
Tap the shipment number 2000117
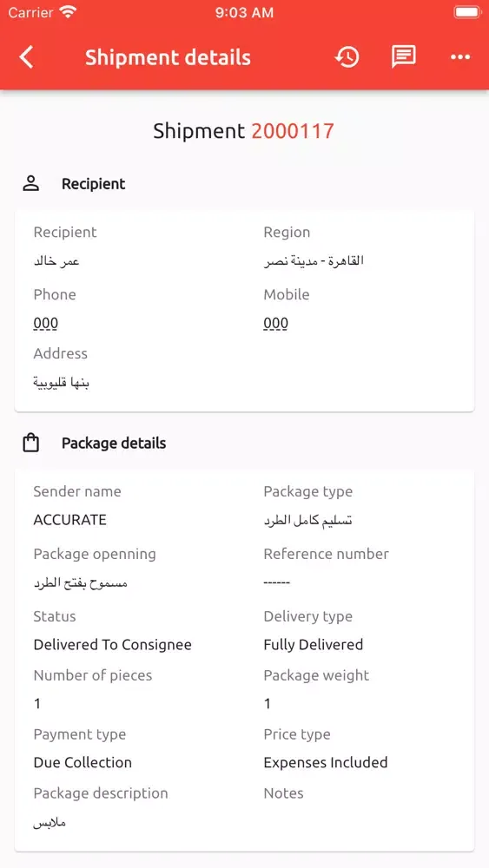click(293, 131)
